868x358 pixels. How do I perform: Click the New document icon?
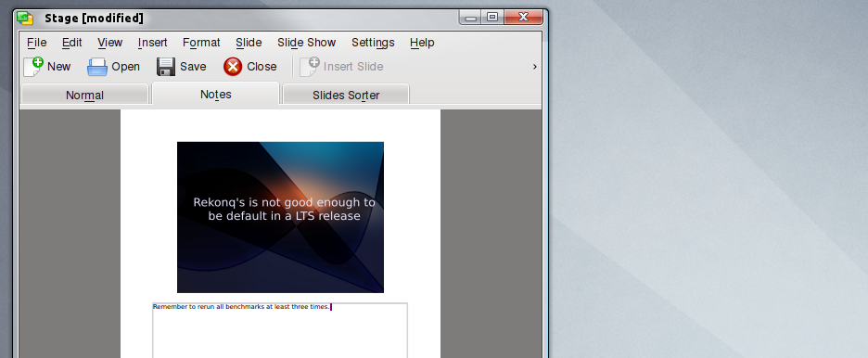(x=32, y=67)
